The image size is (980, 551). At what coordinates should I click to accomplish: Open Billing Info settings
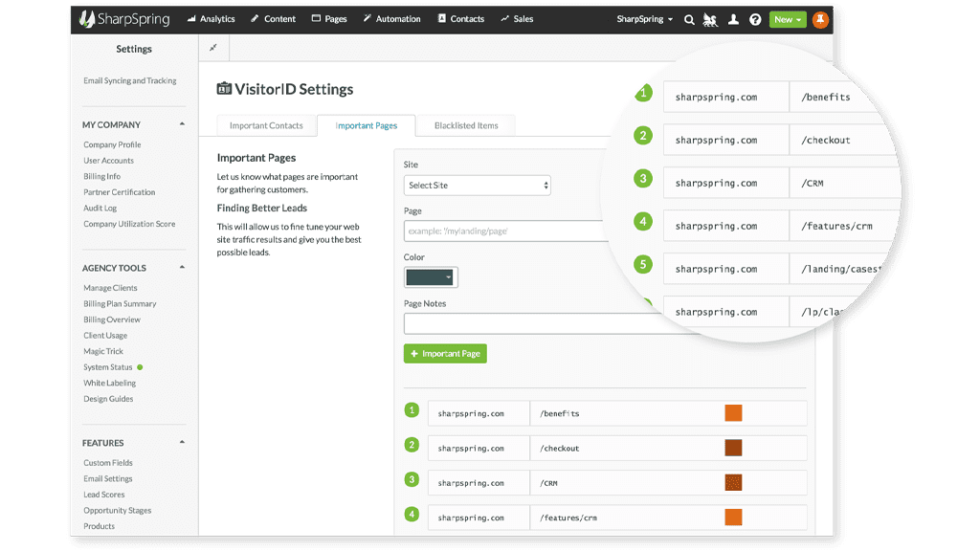tap(101, 176)
